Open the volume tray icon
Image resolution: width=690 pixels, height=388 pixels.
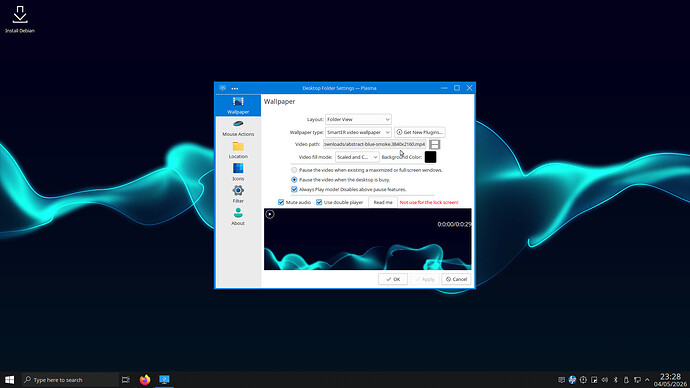click(x=605, y=380)
